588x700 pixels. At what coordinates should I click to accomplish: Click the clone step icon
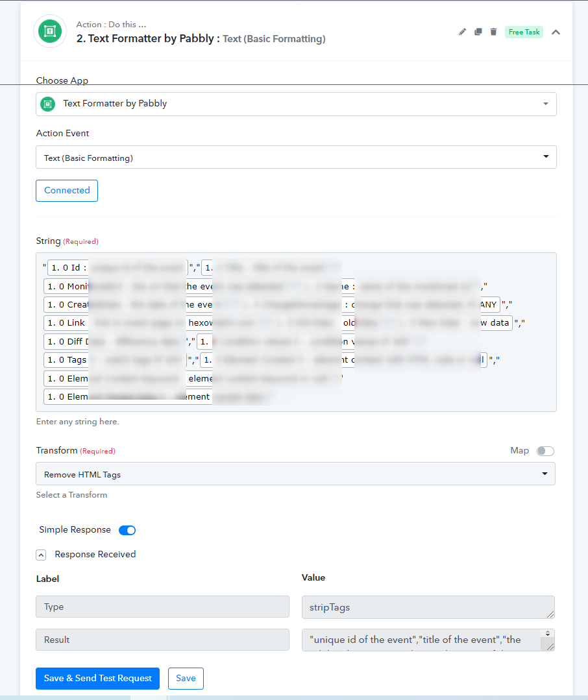coord(478,32)
